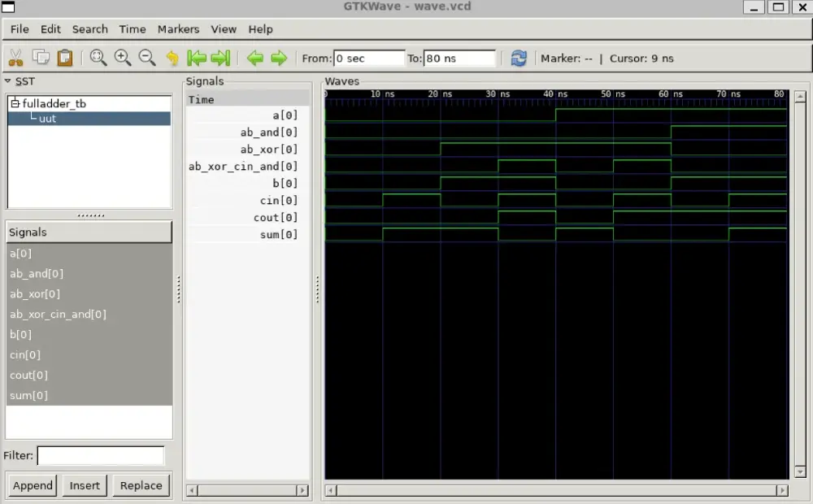Jump to the start of the trace

tap(196, 58)
